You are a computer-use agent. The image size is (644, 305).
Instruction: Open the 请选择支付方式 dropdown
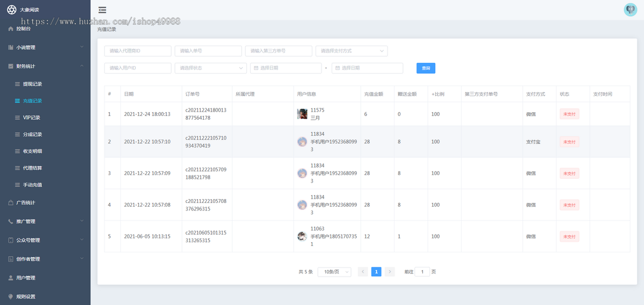pos(352,51)
